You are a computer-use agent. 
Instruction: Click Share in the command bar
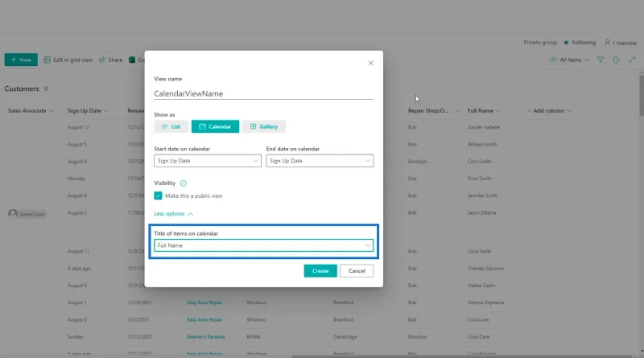(110, 60)
